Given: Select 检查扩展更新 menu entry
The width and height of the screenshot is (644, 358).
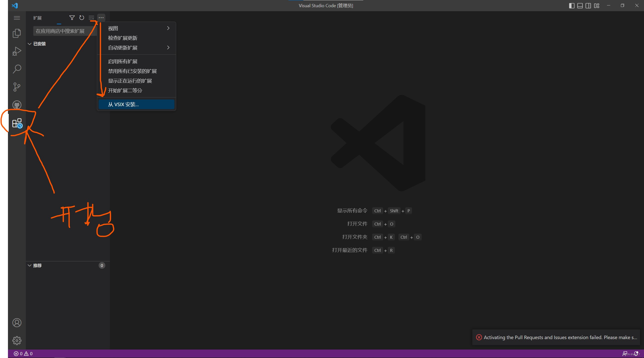Looking at the screenshot, I should point(136,38).
